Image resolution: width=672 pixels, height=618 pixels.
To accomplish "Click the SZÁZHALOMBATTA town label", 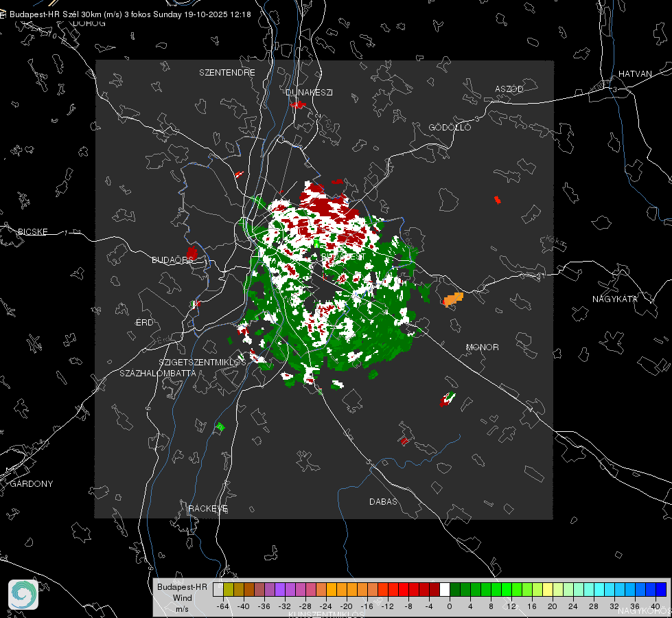I will click(158, 373).
